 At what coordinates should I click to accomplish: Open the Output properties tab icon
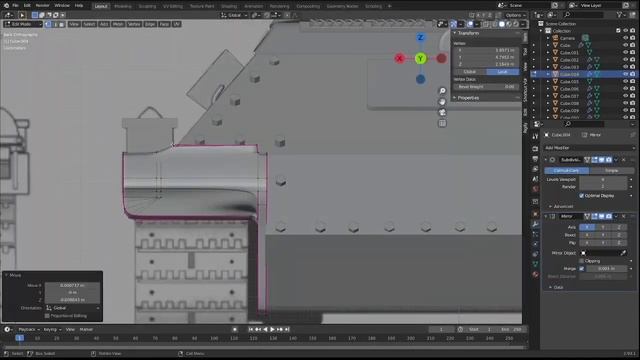tap(535, 159)
